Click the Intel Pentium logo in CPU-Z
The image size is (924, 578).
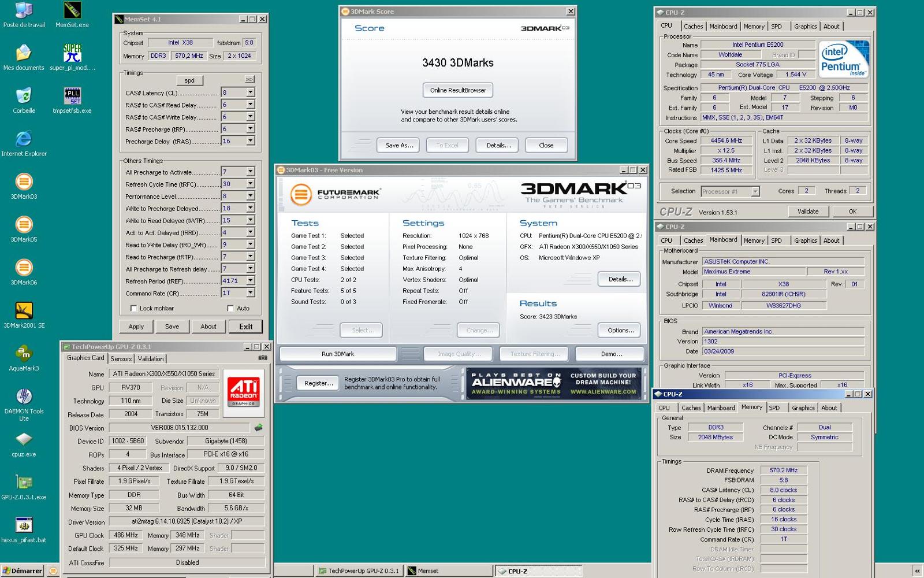tap(844, 59)
